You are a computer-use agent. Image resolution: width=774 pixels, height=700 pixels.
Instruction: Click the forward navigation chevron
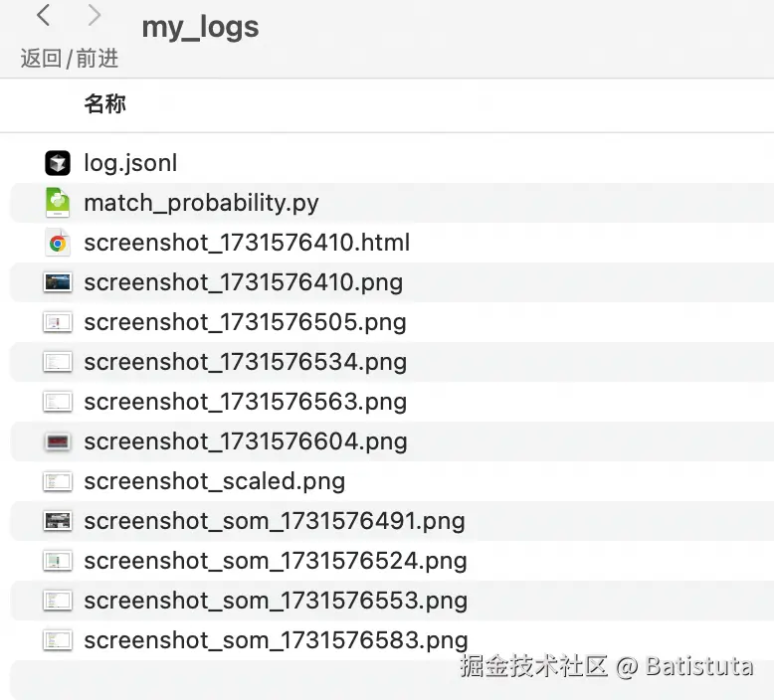[x=95, y=16]
